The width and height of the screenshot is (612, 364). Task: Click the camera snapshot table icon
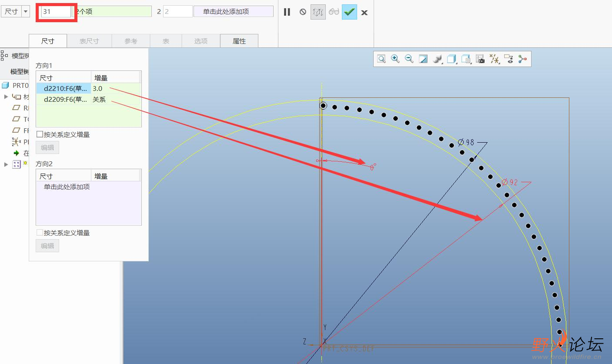point(480,59)
